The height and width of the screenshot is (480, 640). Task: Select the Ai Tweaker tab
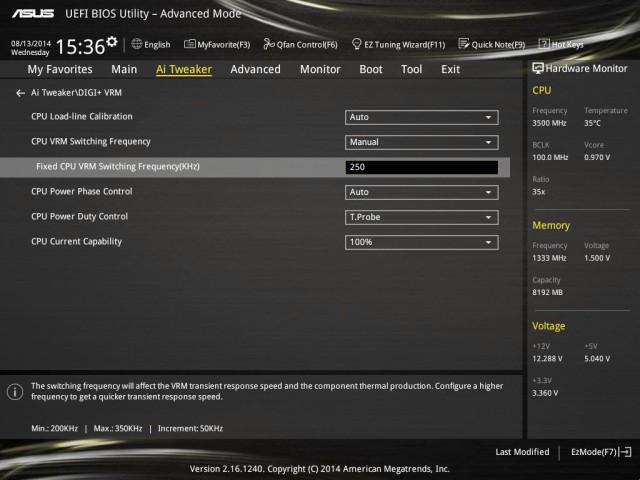184,69
